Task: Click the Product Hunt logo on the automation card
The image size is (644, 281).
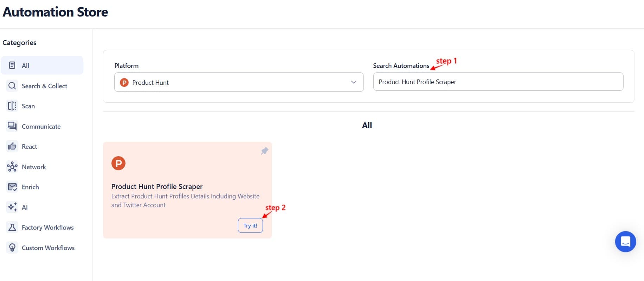Action: (x=118, y=163)
